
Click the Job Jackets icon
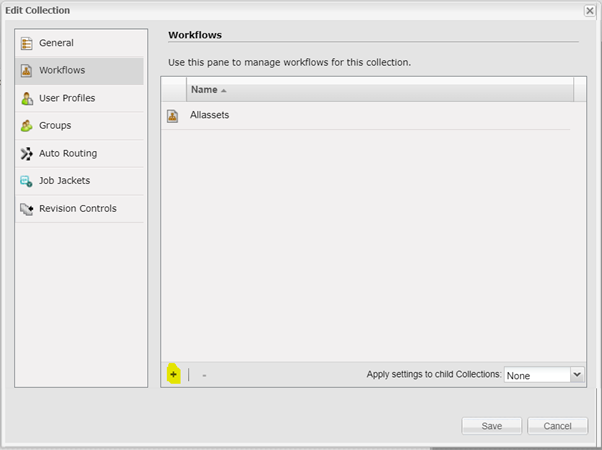pyautogui.click(x=26, y=181)
